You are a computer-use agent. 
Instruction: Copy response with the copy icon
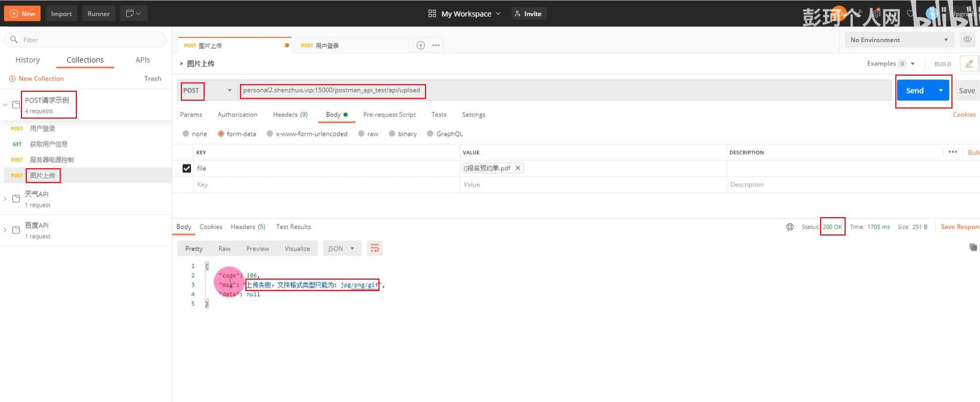973,248
